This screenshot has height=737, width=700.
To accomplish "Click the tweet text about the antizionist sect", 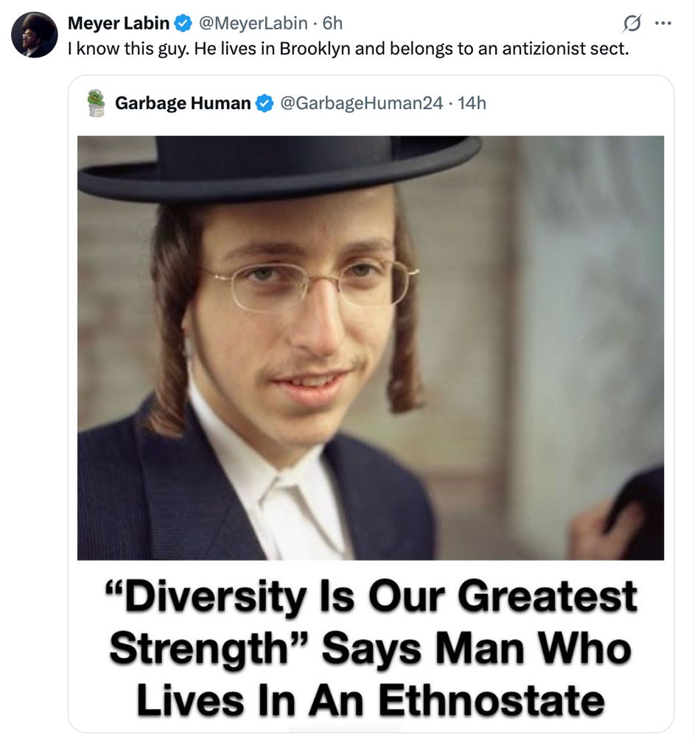I will point(348,49).
